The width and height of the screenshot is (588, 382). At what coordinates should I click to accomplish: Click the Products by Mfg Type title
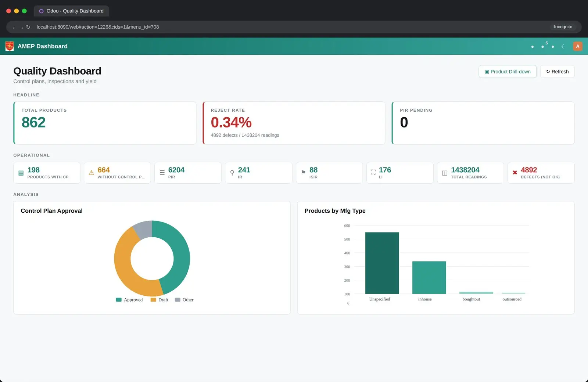[x=335, y=211]
